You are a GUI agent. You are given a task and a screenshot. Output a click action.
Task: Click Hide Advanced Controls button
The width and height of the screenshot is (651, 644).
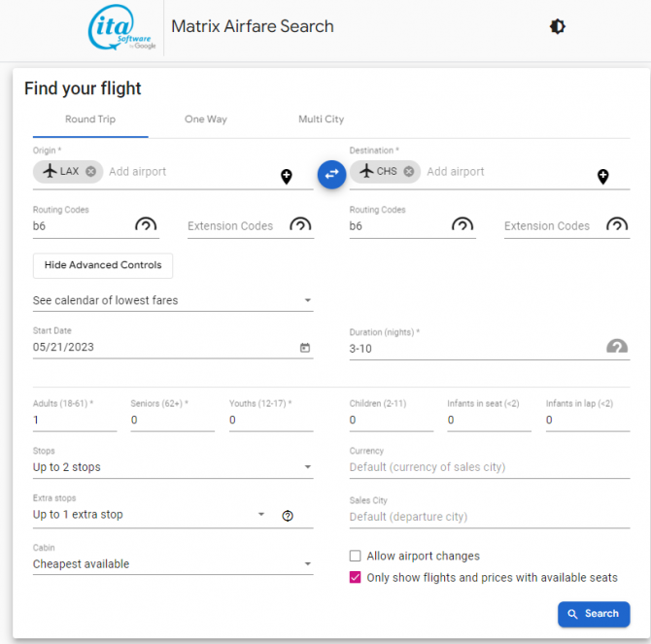(103, 265)
